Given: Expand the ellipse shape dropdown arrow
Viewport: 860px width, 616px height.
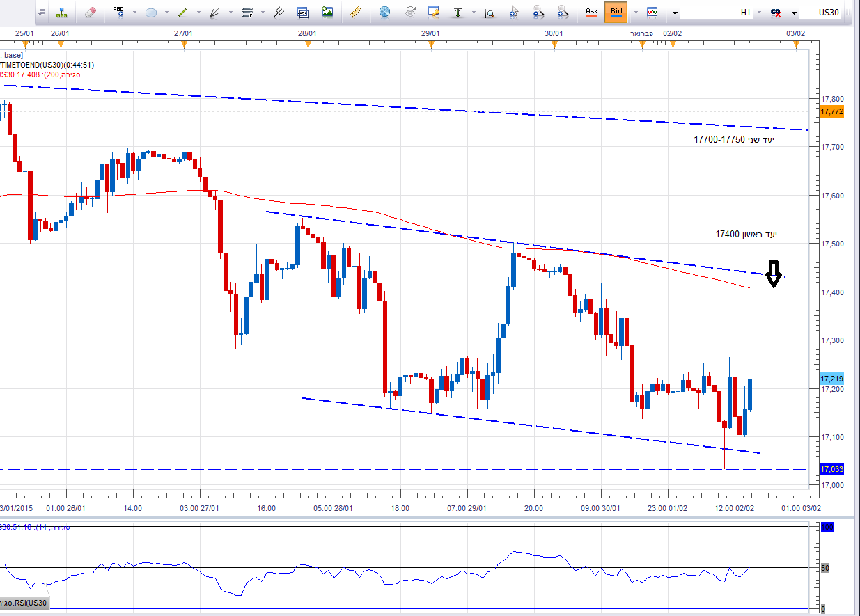Looking at the screenshot, I should click(166, 13).
